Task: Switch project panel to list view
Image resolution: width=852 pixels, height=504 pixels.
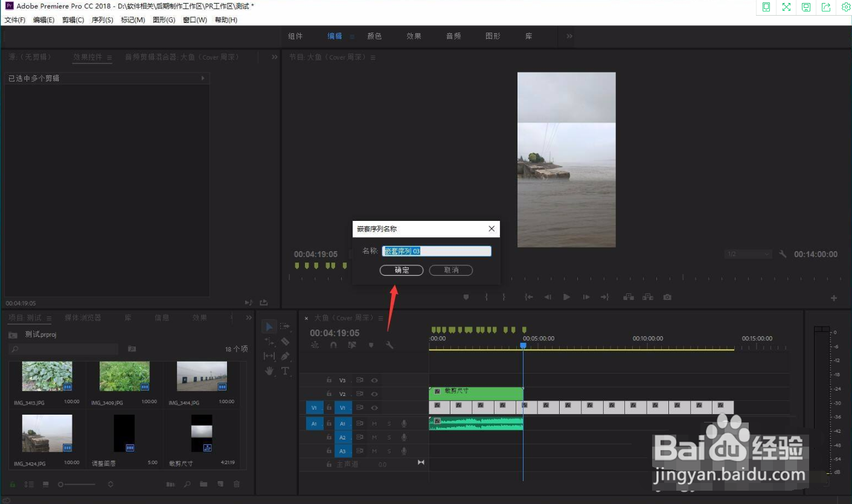Action: click(x=29, y=484)
